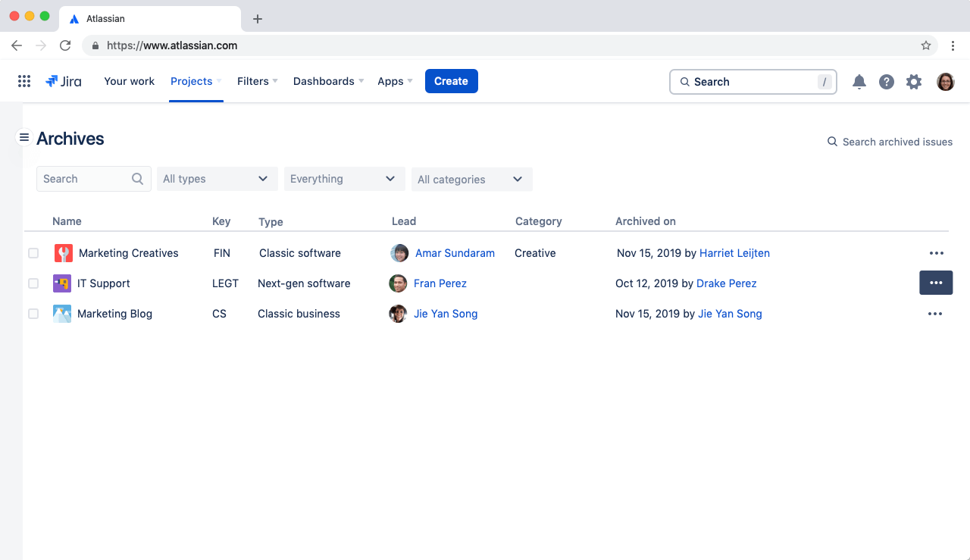Click the sidebar expand hamburger icon
The height and width of the screenshot is (560, 970).
23,138
